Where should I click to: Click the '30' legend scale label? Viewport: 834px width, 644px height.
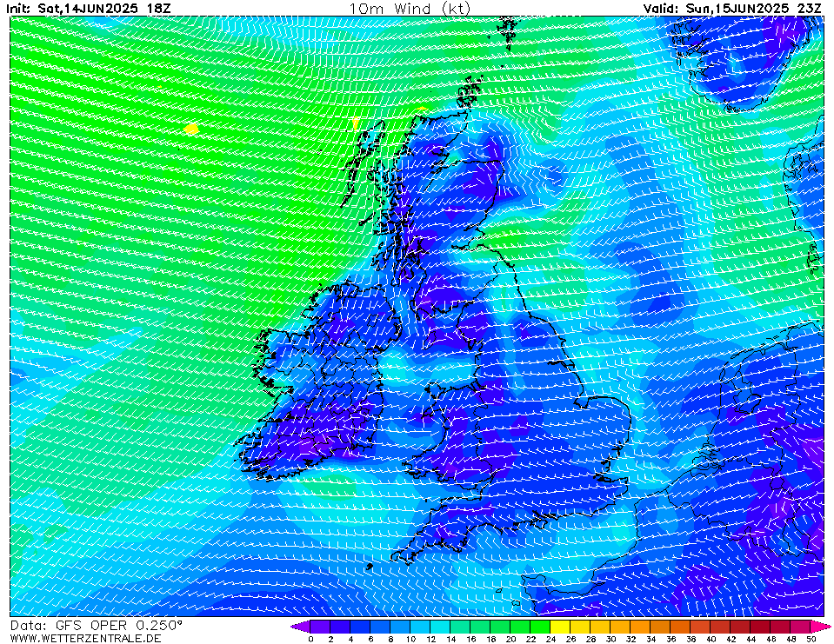[610, 639]
